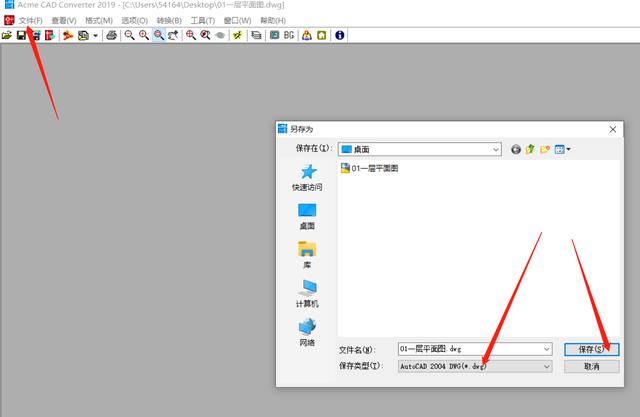Open the toolbar dropdown arrow next to batch icon
Viewport: 640px width, 417px height.
coord(96,35)
